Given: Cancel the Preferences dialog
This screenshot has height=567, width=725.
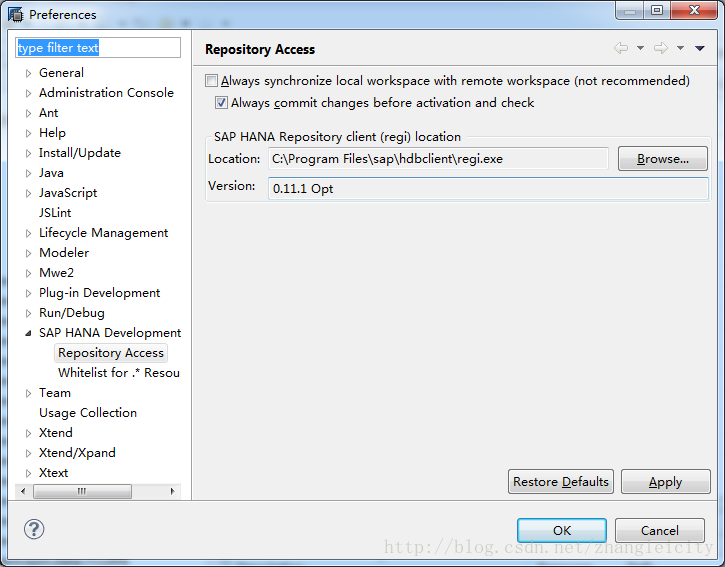Looking at the screenshot, I should 660,530.
